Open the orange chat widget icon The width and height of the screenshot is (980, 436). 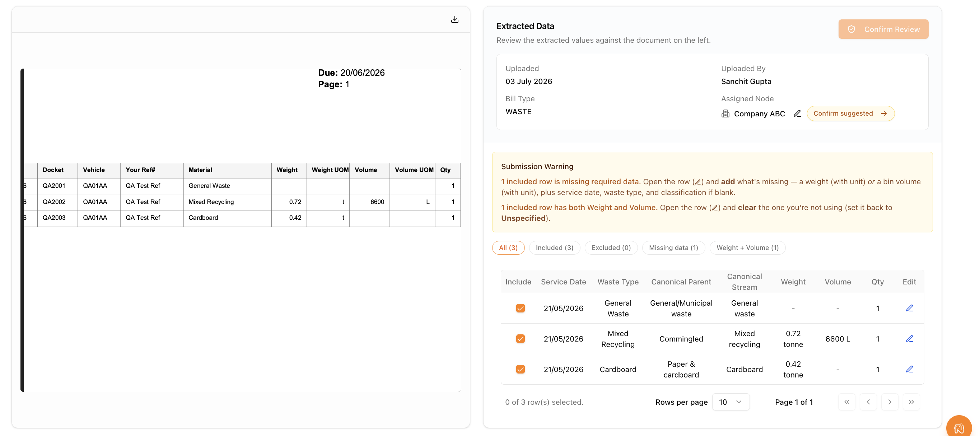(959, 428)
